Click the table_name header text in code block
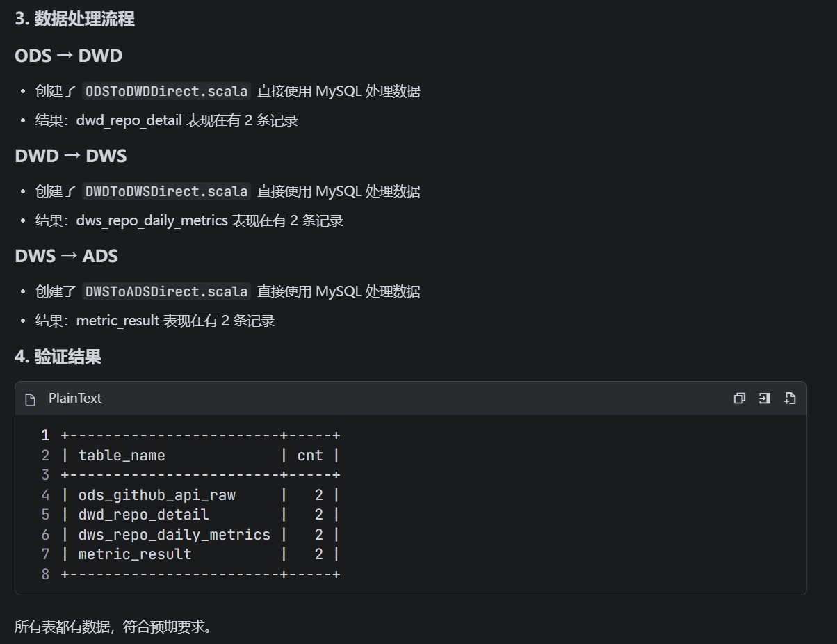The width and height of the screenshot is (837, 644). click(122, 456)
